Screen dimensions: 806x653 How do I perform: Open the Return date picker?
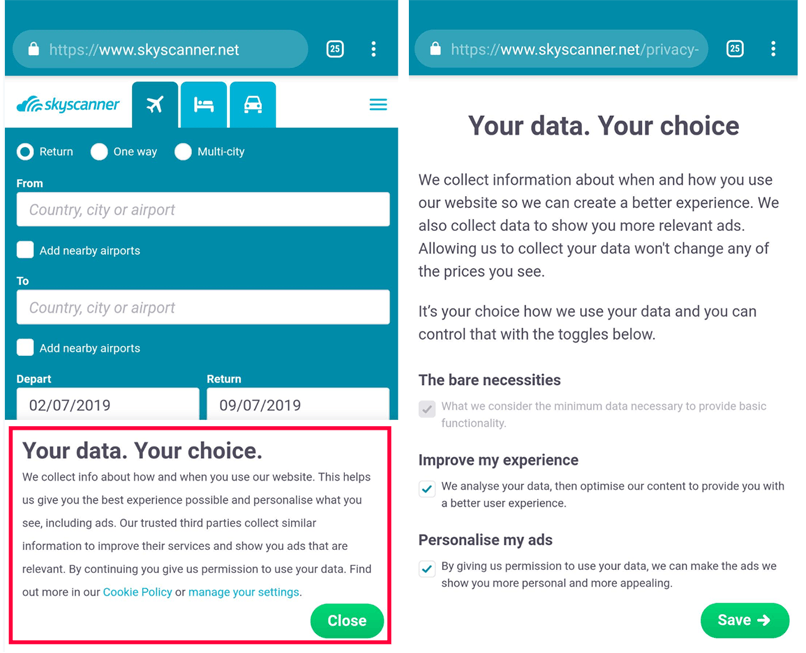tap(298, 405)
